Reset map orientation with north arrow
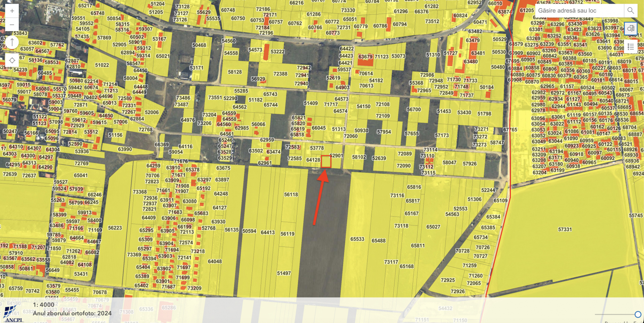 (x=12, y=42)
